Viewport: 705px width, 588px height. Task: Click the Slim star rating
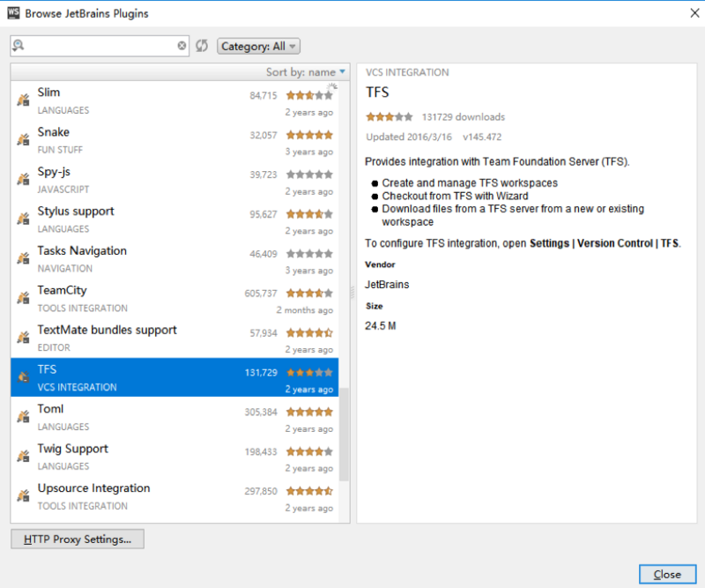tap(309, 95)
